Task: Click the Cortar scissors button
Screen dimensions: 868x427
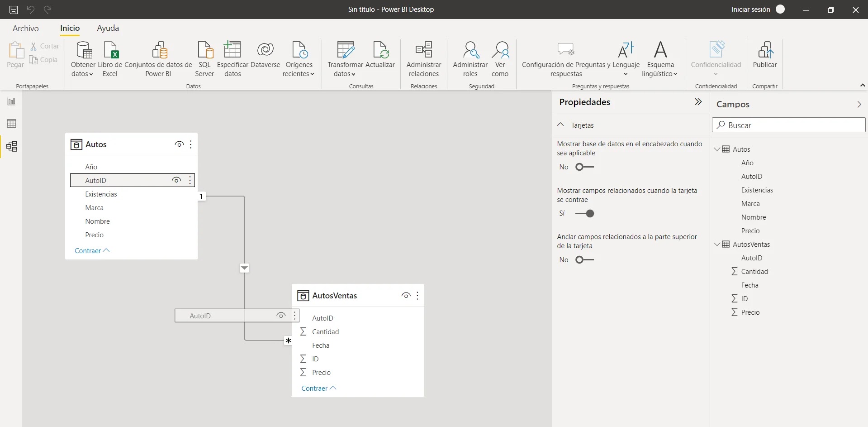Action: (x=44, y=46)
